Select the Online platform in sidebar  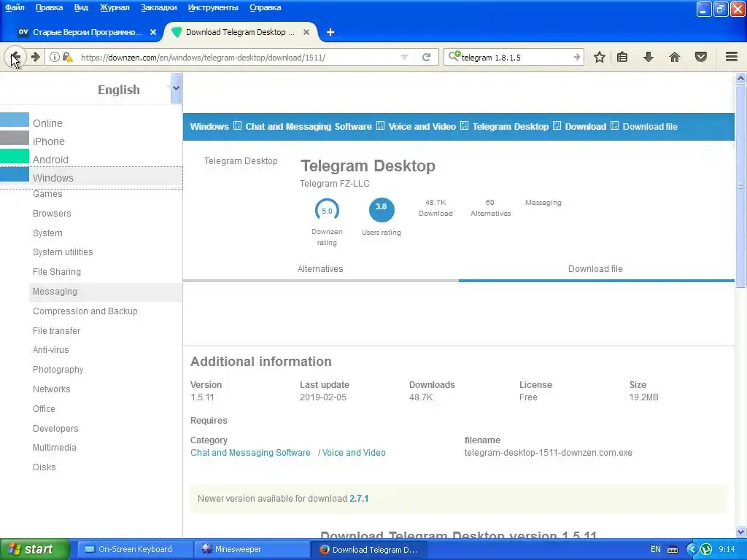47,122
